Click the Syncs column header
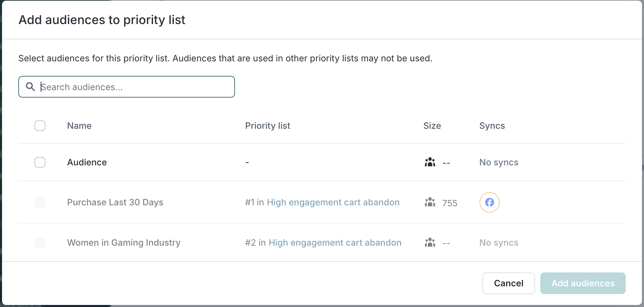 click(492, 126)
